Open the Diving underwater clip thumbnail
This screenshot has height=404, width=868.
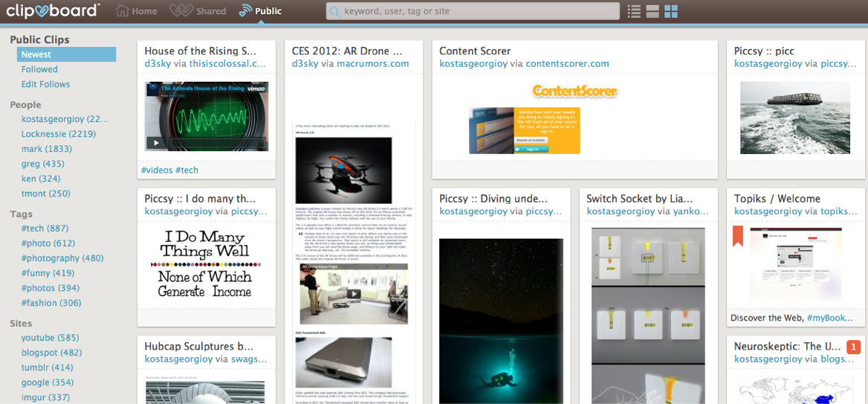tap(500, 320)
